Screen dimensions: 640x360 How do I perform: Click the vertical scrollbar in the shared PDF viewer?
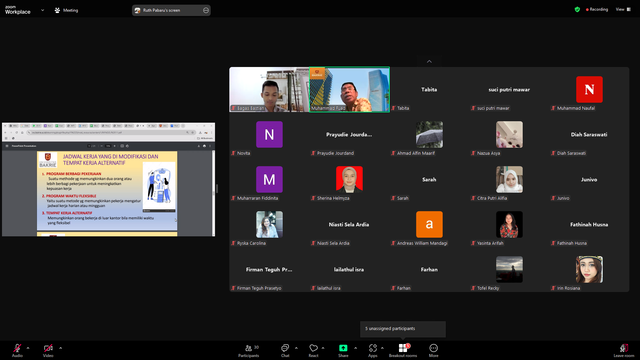click(213, 193)
